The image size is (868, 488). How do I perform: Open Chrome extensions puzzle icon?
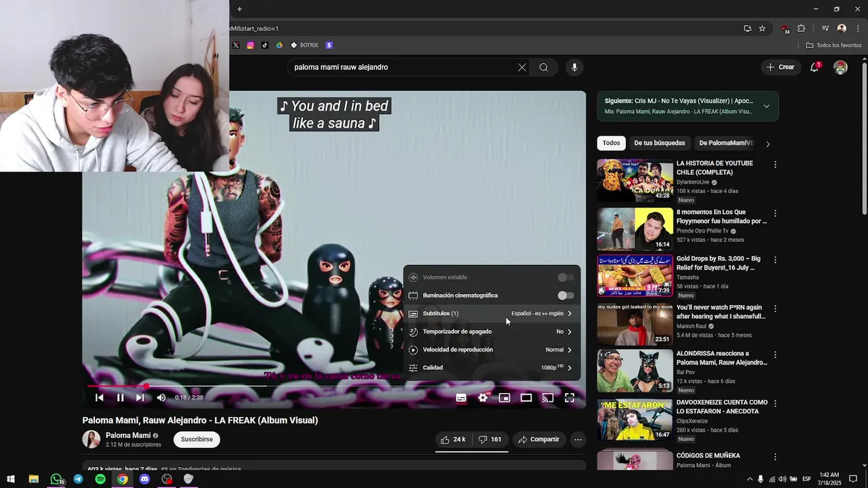tap(802, 28)
